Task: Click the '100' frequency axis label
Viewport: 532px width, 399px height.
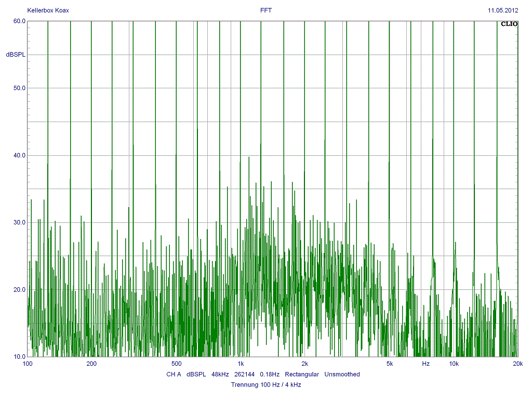Action: coord(28,364)
